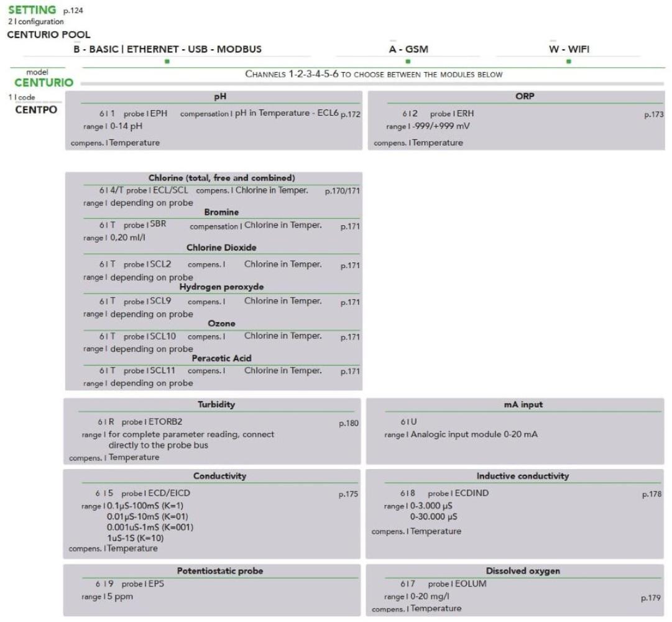672x622 pixels.
Task: Select 'Analogic input module 0-20 mA' text
Action: tap(474, 434)
